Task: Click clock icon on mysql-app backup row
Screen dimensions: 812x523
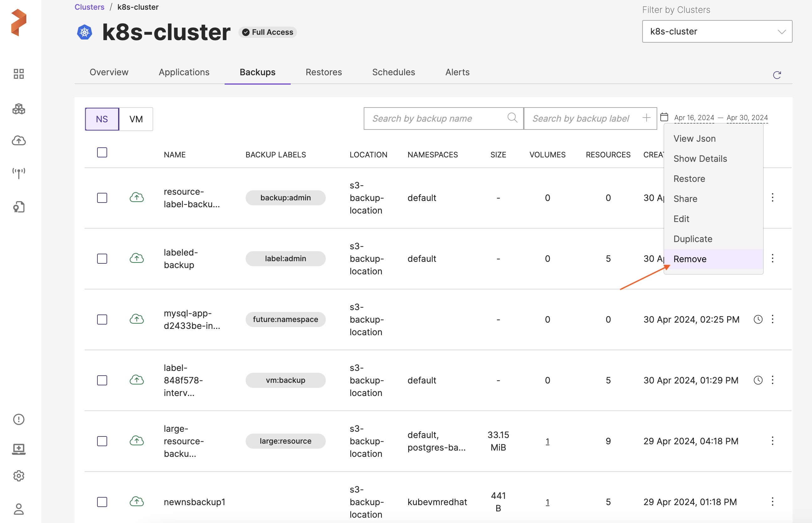Action: click(x=758, y=319)
